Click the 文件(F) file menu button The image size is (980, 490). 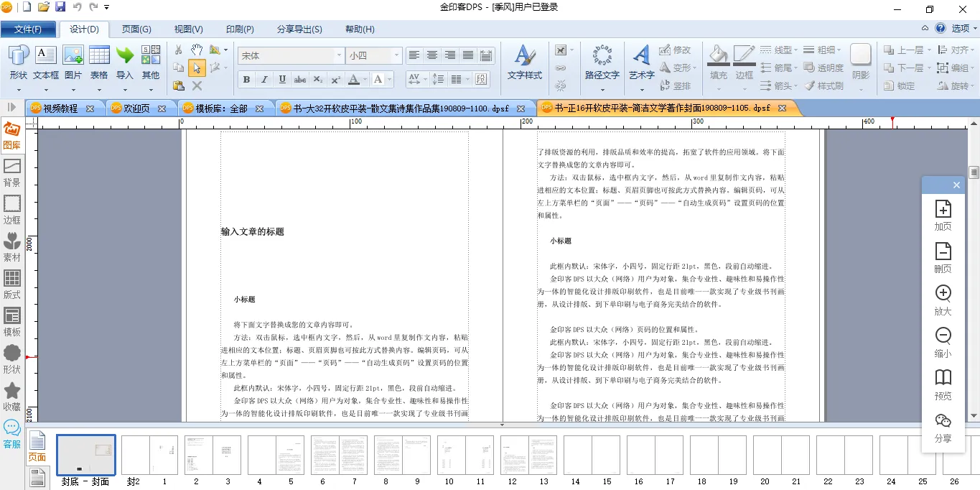28,29
